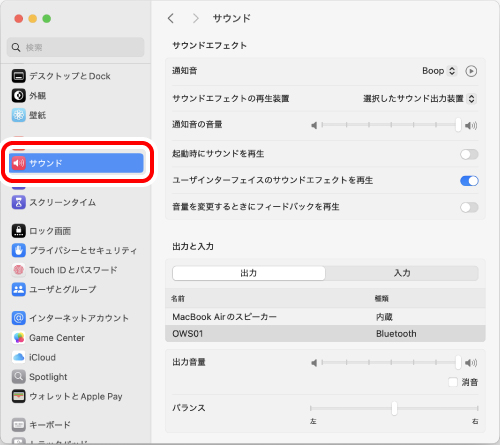The width and height of the screenshot is (500, 445).
Task: Check the 消音 mute checkbox
Action: pos(453,382)
